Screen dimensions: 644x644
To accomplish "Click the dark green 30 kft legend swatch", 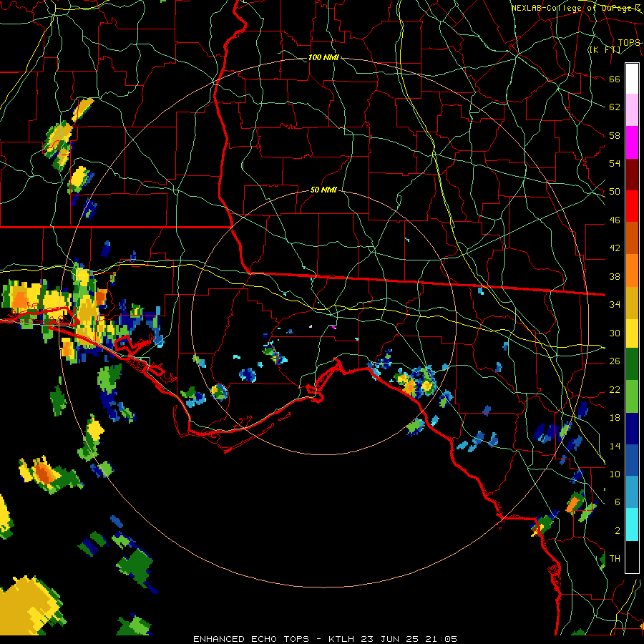I will point(632,364).
